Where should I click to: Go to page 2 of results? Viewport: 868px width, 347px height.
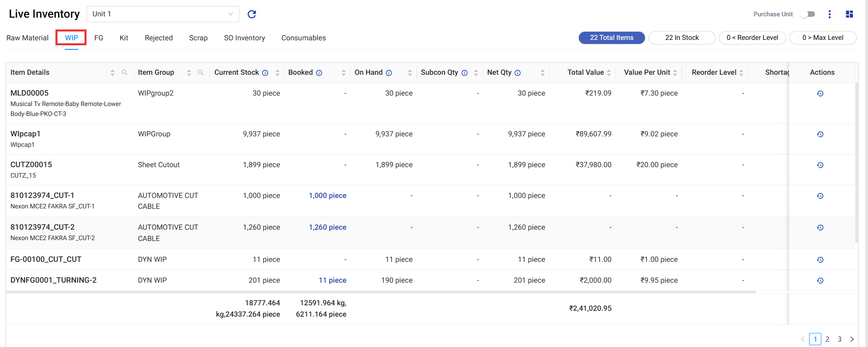(x=827, y=339)
